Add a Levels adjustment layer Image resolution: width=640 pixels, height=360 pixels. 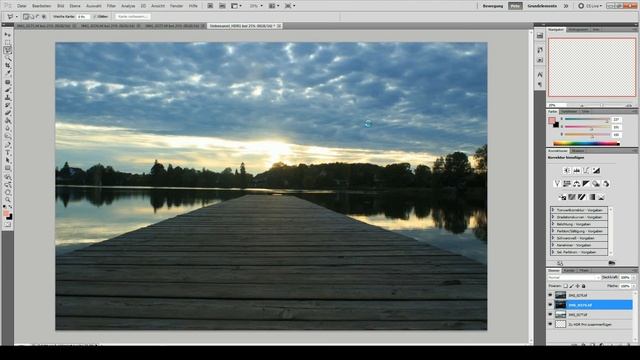pyautogui.click(x=576, y=171)
